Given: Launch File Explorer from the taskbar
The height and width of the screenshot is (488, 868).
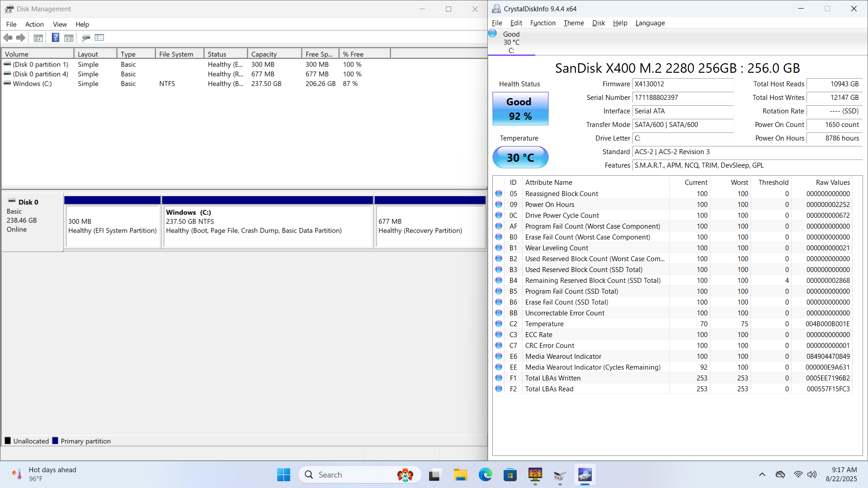Looking at the screenshot, I should tap(460, 474).
